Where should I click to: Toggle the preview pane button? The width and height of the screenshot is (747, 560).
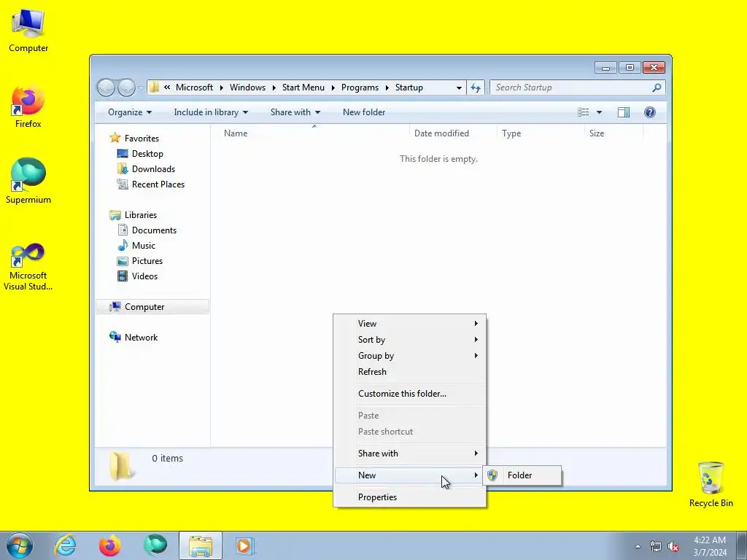tap(624, 112)
